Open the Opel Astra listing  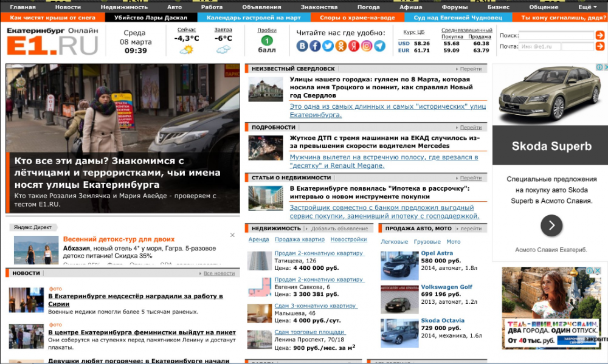pyautogui.click(x=437, y=253)
